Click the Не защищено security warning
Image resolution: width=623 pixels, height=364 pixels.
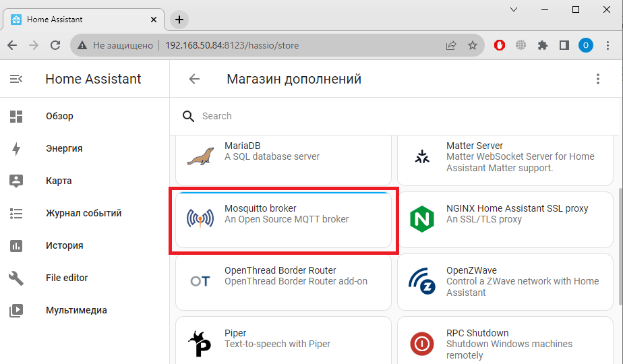pos(115,45)
